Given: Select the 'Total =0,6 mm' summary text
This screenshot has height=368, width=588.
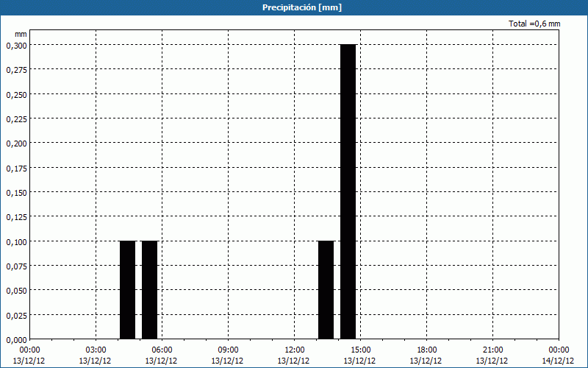Looking at the screenshot, I should click(x=534, y=24).
